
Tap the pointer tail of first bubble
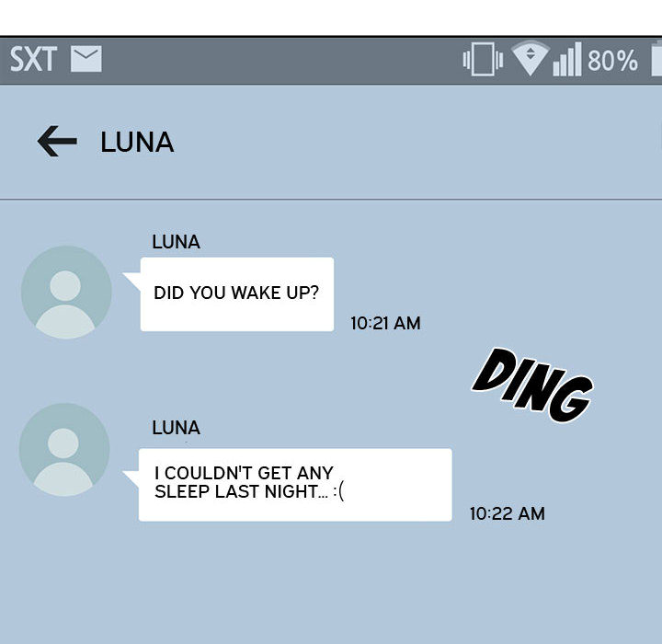(x=131, y=280)
